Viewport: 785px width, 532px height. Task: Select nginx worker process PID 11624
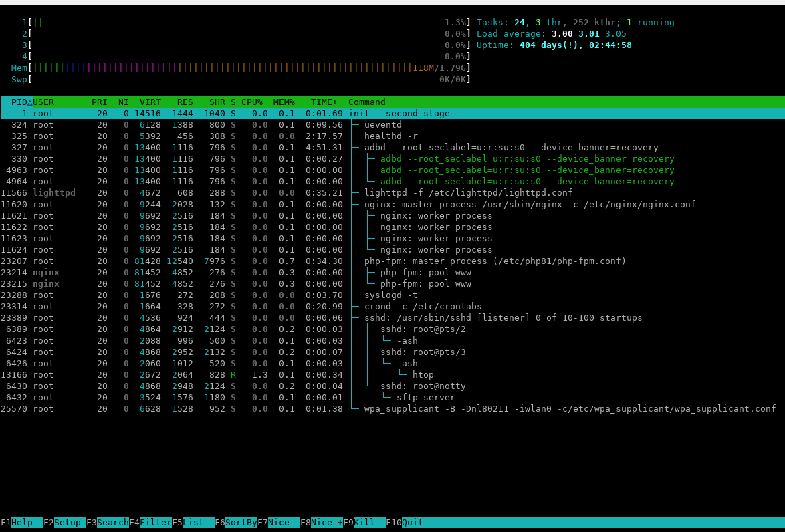point(392,250)
